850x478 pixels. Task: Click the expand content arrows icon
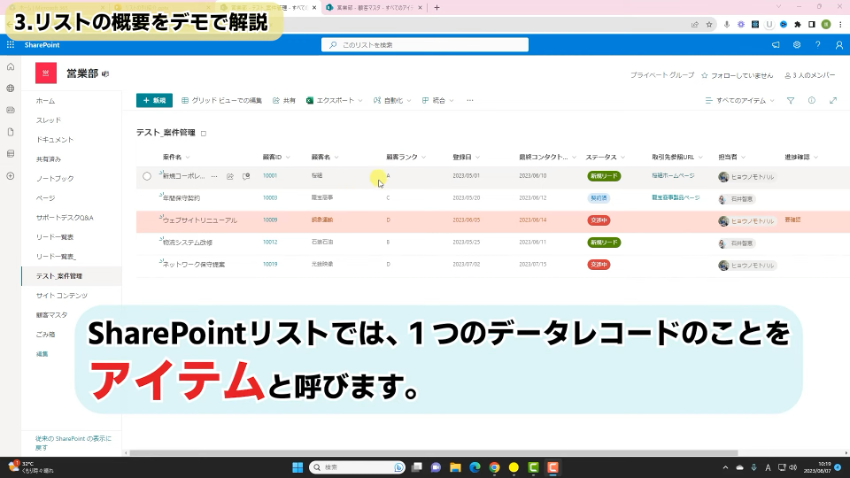(x=832, y=100)
